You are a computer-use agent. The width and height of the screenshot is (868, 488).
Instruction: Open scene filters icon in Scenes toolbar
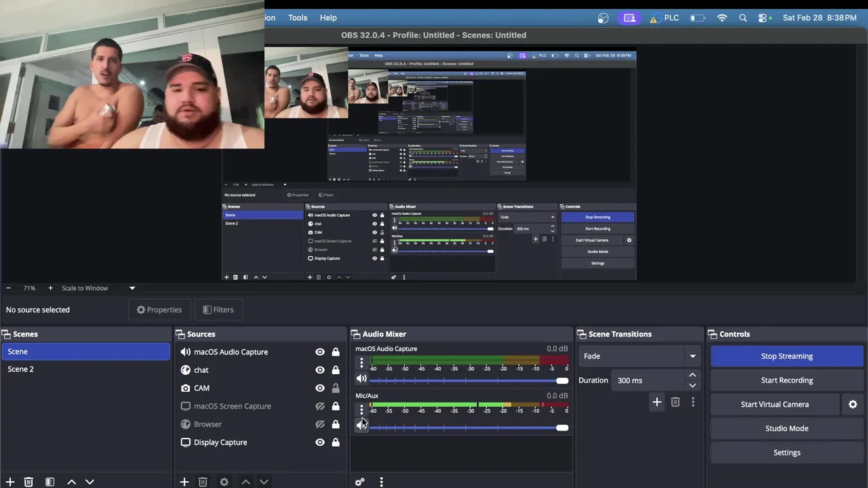coord(50,482)
